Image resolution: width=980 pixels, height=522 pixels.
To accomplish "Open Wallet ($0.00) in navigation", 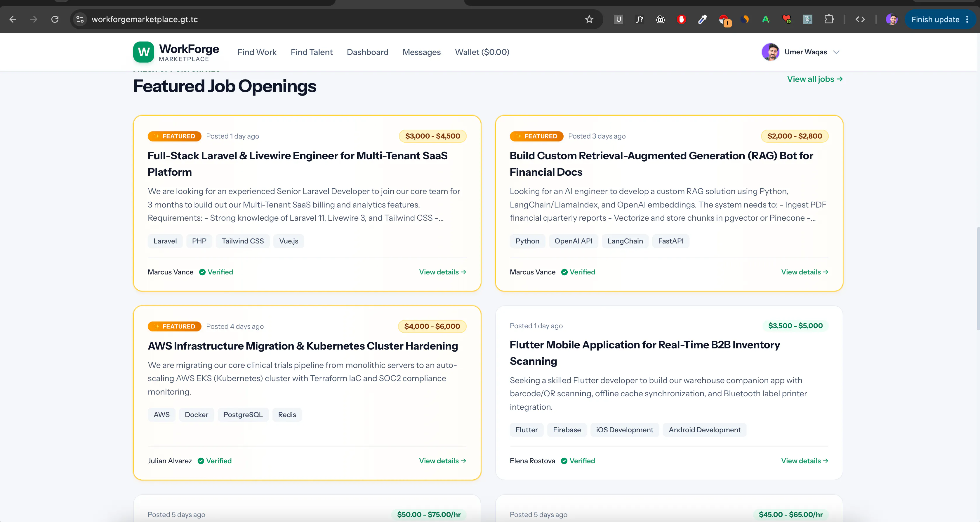I will pyautogui.click(x=482, y=52).
